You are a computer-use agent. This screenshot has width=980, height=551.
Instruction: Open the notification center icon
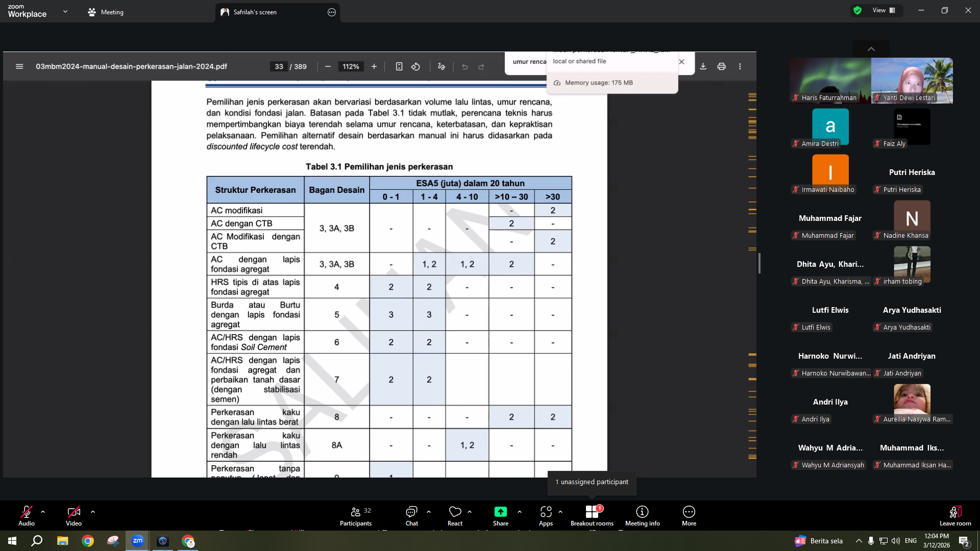point(964,541)
